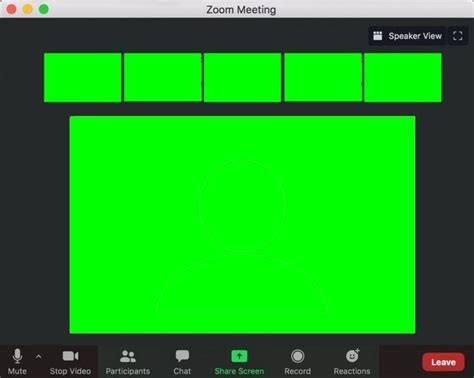Select the fifth participant thumbnail
Viewport: 474px width, 378px height.
403,77
